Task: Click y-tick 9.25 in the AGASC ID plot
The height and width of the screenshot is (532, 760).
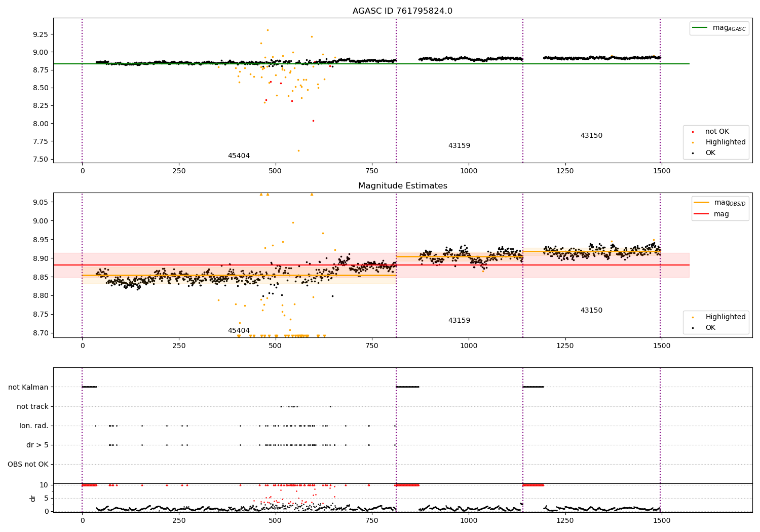Action: [41, 34]
